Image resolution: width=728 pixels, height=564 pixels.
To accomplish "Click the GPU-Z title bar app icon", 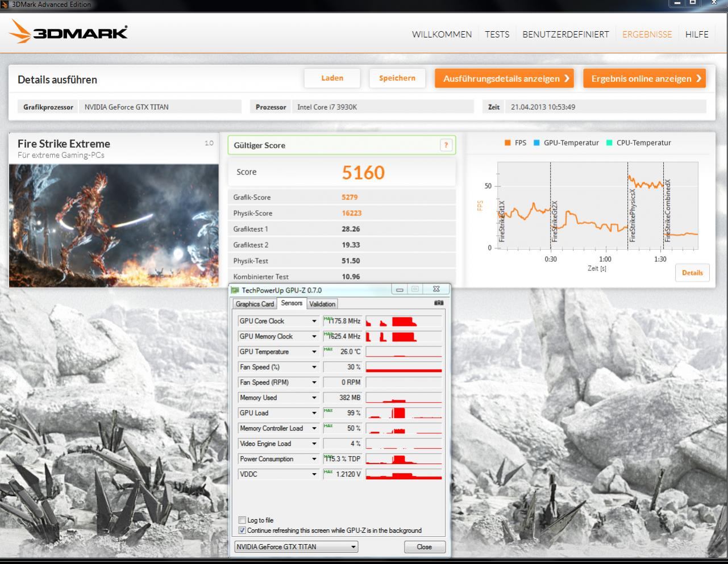I will click(x=235, y=290).
